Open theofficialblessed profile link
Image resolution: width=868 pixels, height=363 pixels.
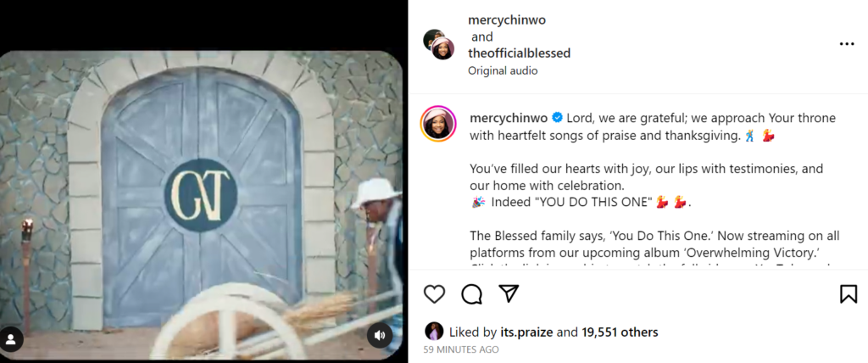pyautogui.click(x=519, y=53)
